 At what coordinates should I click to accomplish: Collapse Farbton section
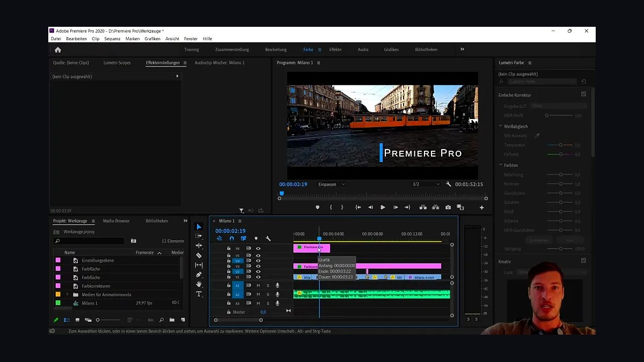(501, 165)
